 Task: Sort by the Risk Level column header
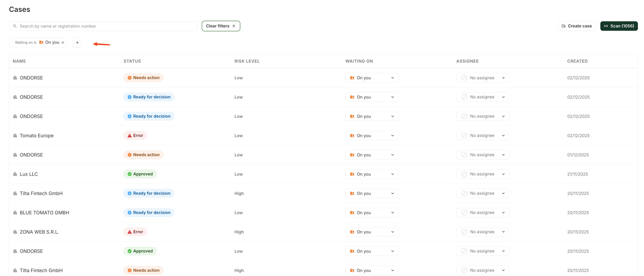click(247, 61)
